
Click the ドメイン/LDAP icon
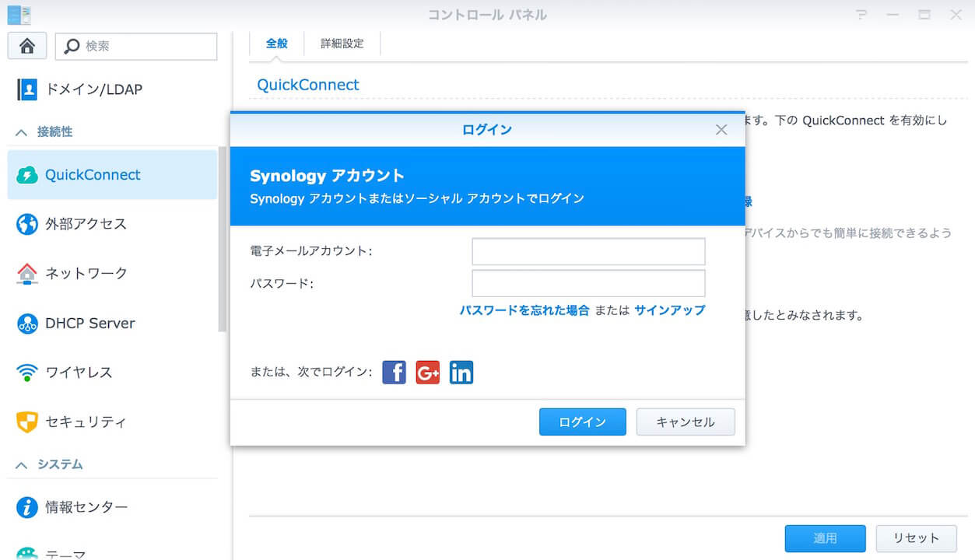tap(27, 89)
